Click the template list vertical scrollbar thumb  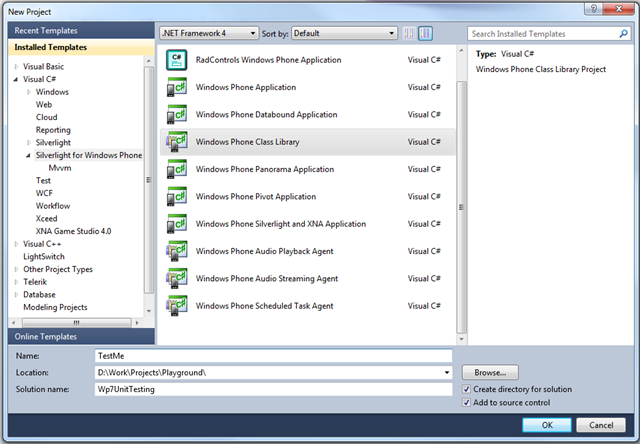[461, 207]
